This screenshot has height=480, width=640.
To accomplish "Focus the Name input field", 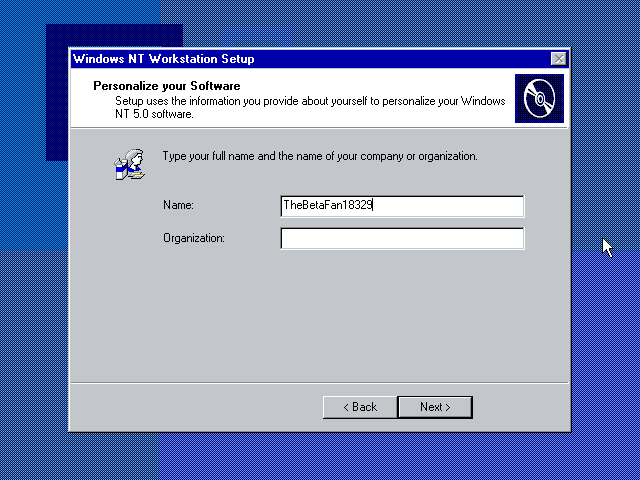I will click(x=402, y=206).
